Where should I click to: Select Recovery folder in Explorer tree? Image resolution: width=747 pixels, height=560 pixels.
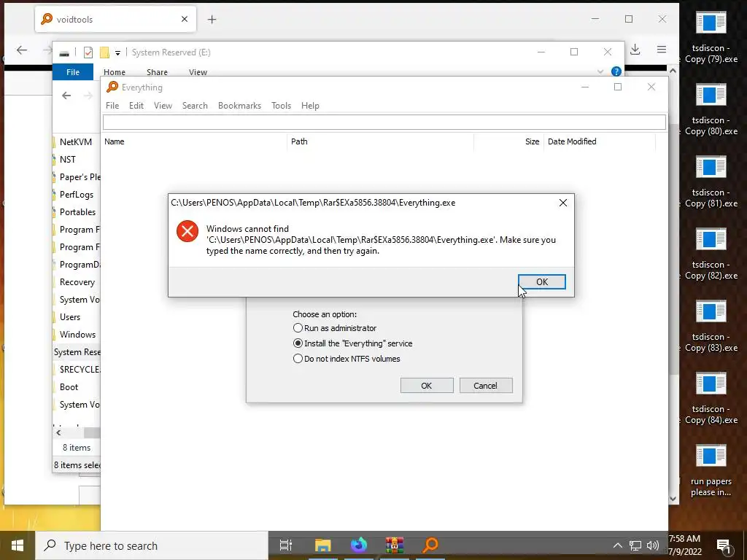pos(77,282)
